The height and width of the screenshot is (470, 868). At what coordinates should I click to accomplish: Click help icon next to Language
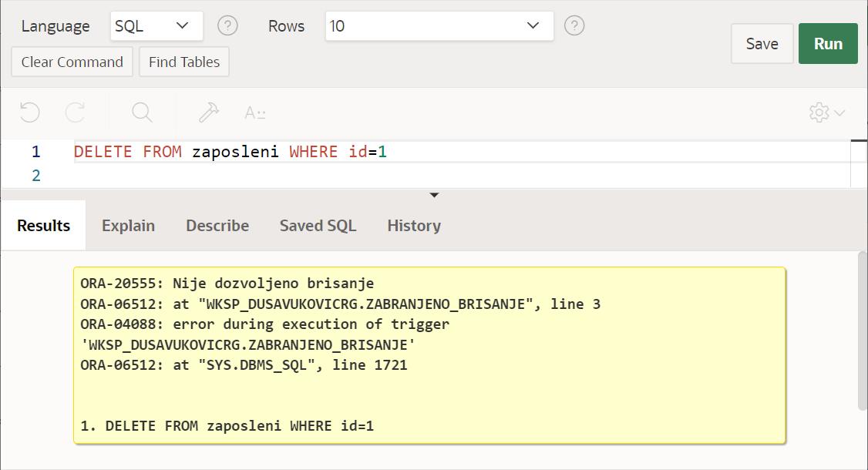tap(227, 25)
